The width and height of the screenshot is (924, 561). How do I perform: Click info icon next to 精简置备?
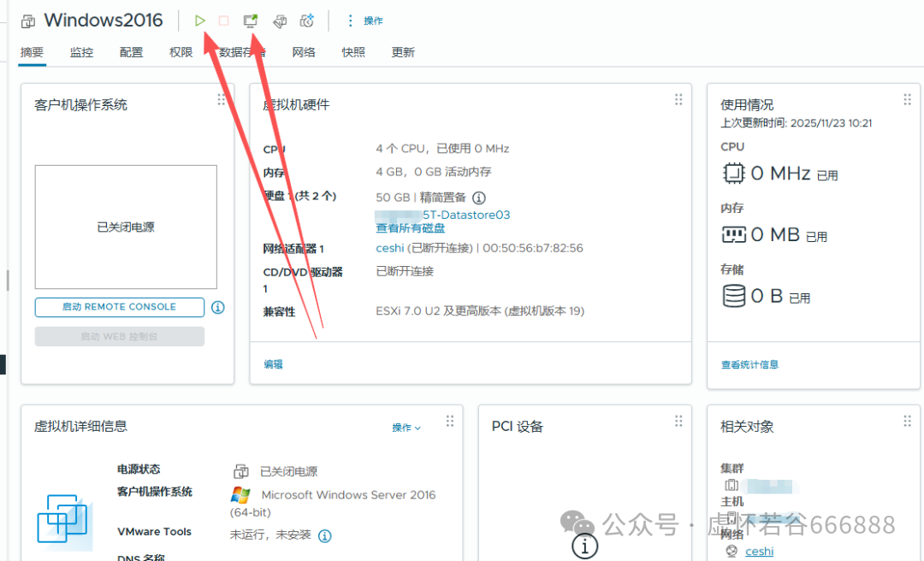479,198
